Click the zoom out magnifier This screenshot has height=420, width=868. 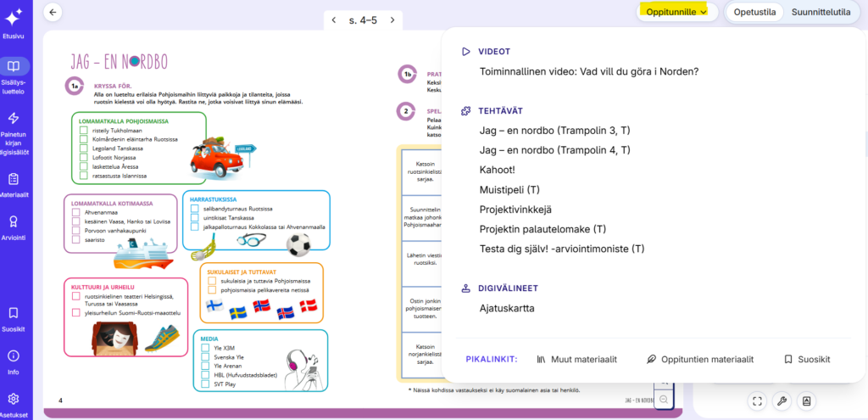[x=664, y=400]
